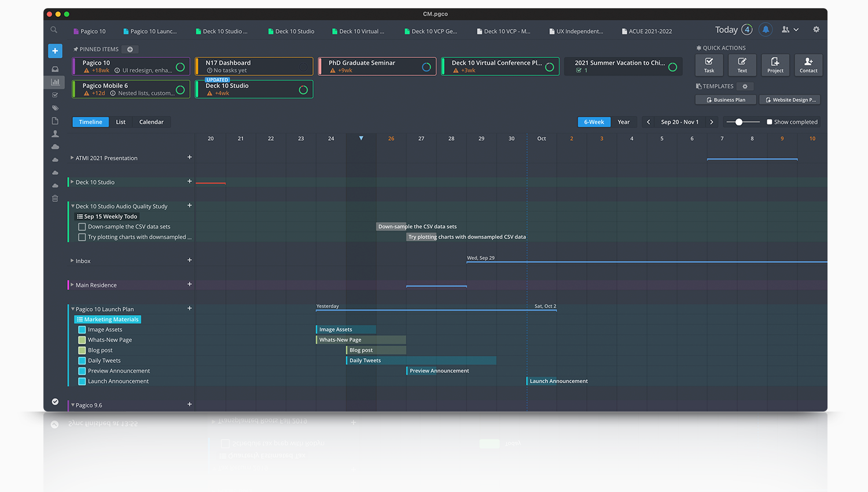Create new Task quick action
This screenshot has width=868, height=492.
(709, 65)
